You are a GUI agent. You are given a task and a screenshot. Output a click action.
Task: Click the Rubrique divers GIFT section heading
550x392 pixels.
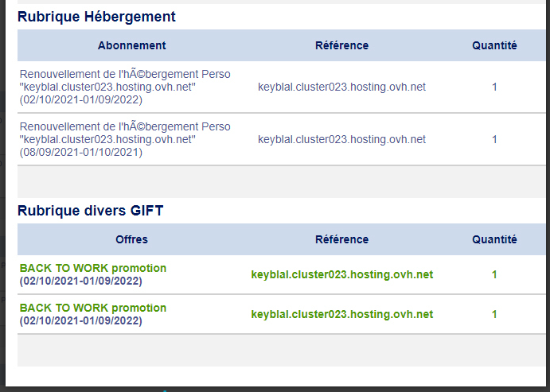(x=90, y=211)
